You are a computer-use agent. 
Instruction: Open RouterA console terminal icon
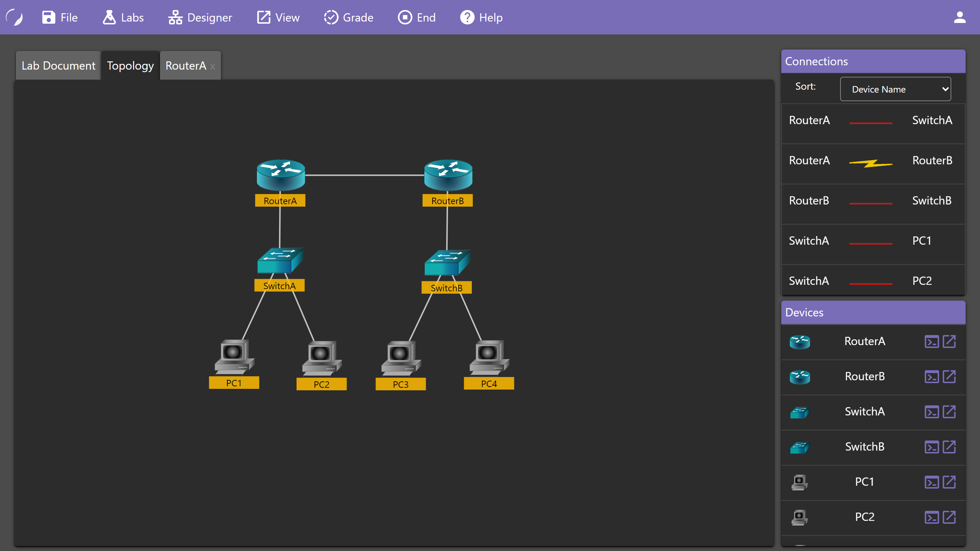tap(931, 342)
